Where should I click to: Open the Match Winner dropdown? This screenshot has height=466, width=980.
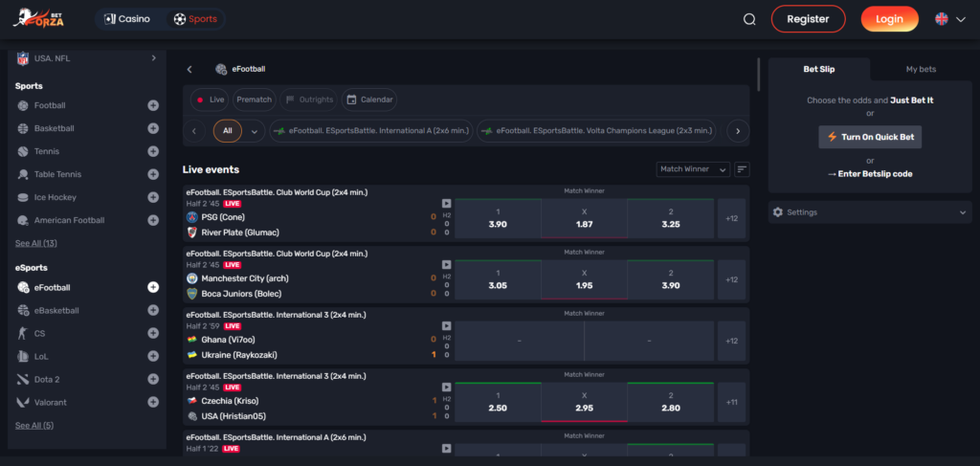pyautogui.click(x=693, y=169)
